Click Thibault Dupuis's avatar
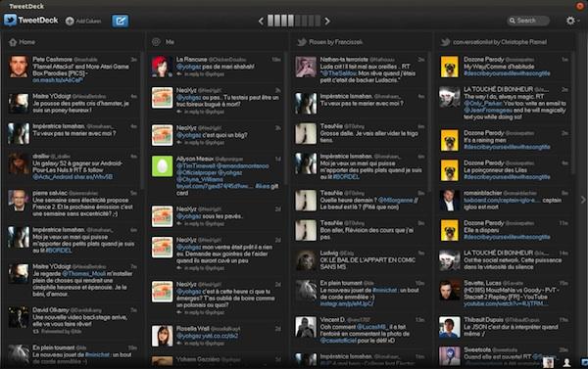The image size is (588, 369). tap(449, 327)
